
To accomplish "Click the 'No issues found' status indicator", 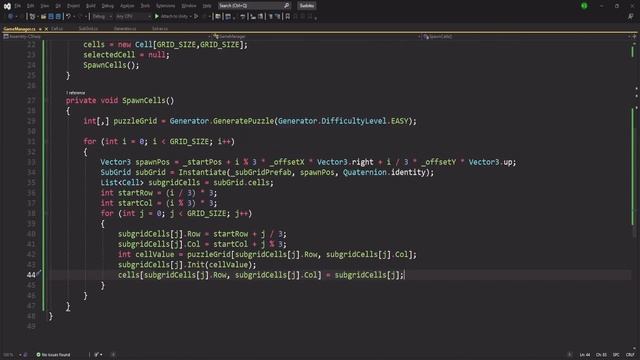I will coord(53,355).
